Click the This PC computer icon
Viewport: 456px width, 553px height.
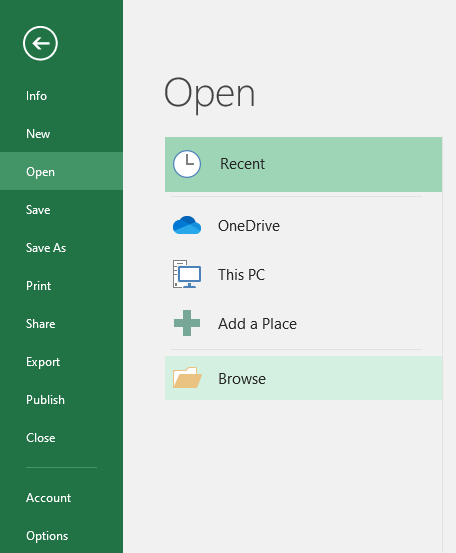(x=187, y=274)
